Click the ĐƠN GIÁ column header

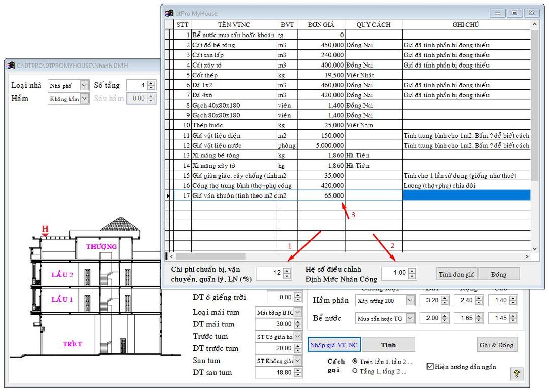pos(321,24)
